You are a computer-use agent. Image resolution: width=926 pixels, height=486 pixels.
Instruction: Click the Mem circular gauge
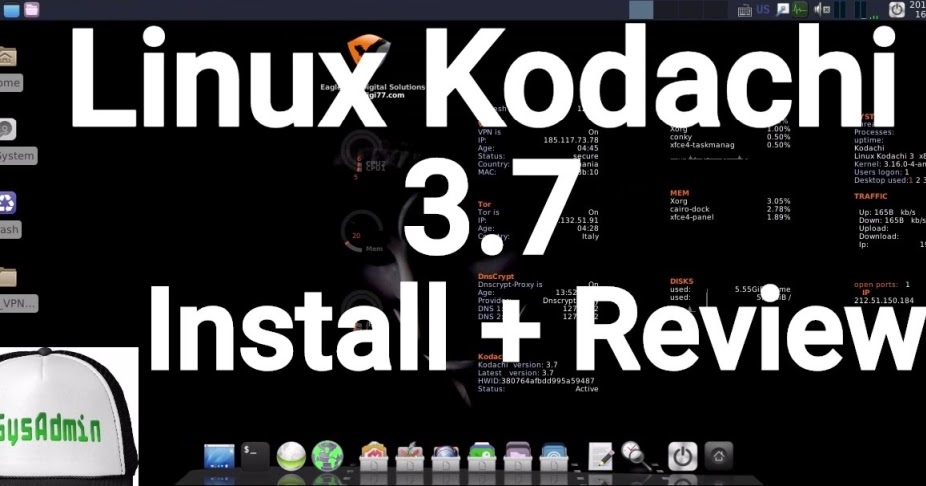363,233
